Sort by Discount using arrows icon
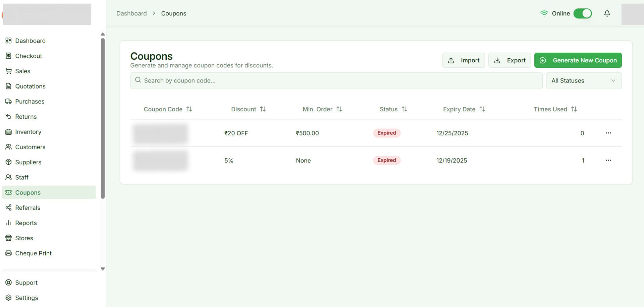The width and height of the screenshot is (644, 307). pos(263,109)
